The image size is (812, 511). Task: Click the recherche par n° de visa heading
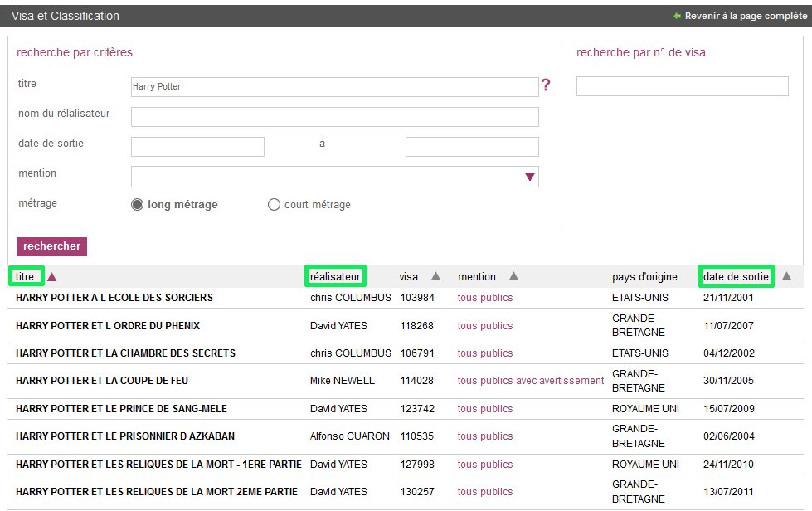coord(641,52)
